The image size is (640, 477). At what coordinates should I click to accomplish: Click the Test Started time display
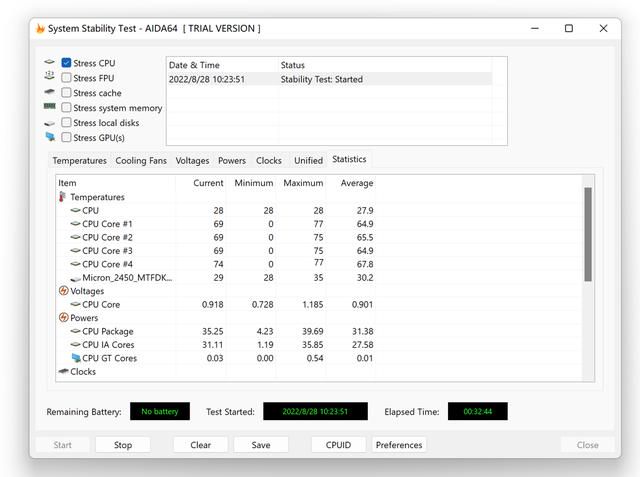(315, 411)
